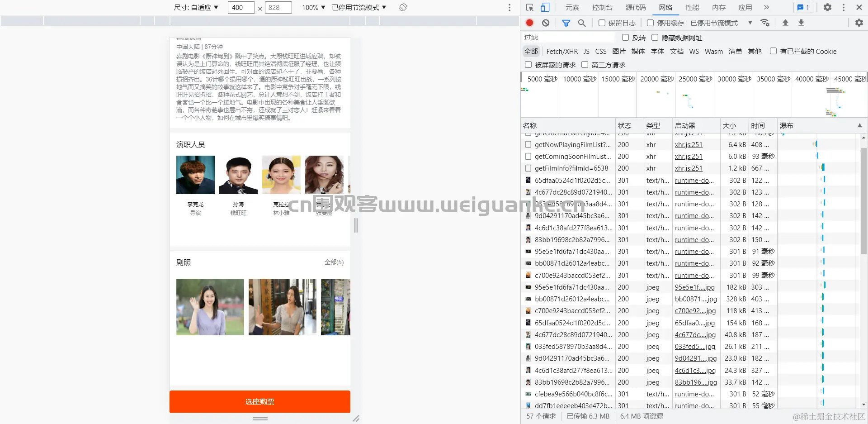
Task: Open the issues counter badge
Action: pos(803,7)
